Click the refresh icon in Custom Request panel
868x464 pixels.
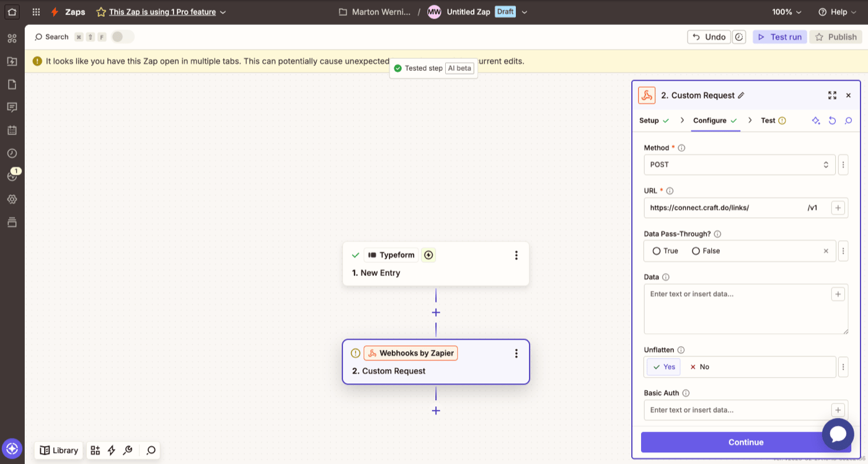coord(832,120)
